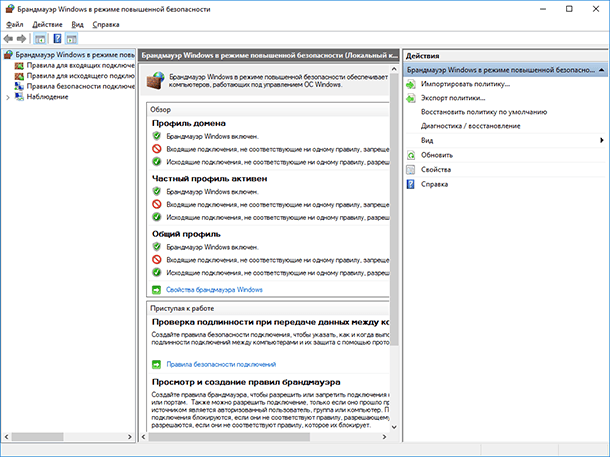Open the Справка menu in menu bar

[x=106, y=25]
